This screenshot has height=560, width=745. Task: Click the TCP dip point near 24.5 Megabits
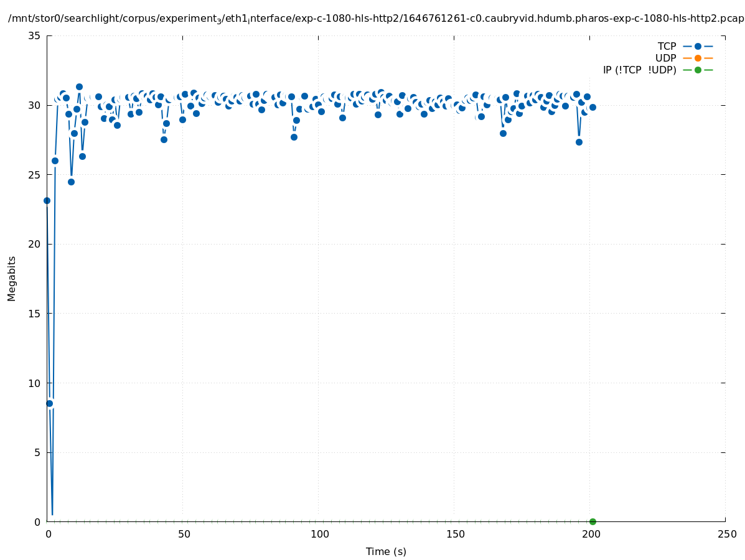tap(71, 182)
